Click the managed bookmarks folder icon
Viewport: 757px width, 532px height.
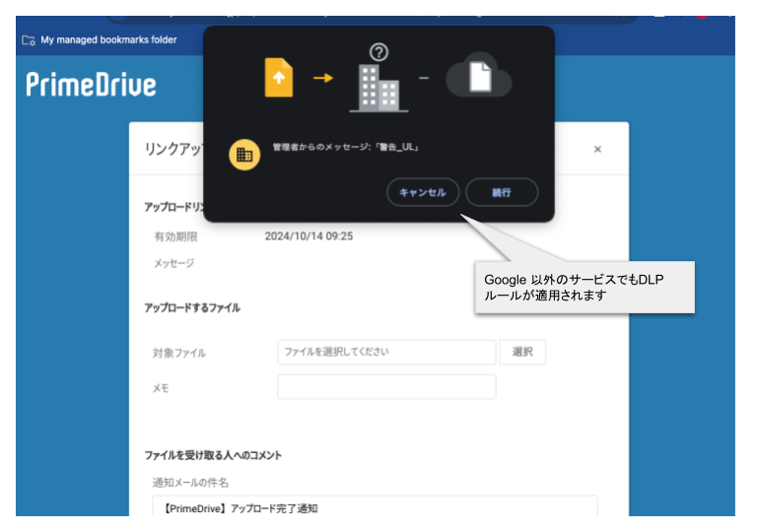(x=29, y=40)
